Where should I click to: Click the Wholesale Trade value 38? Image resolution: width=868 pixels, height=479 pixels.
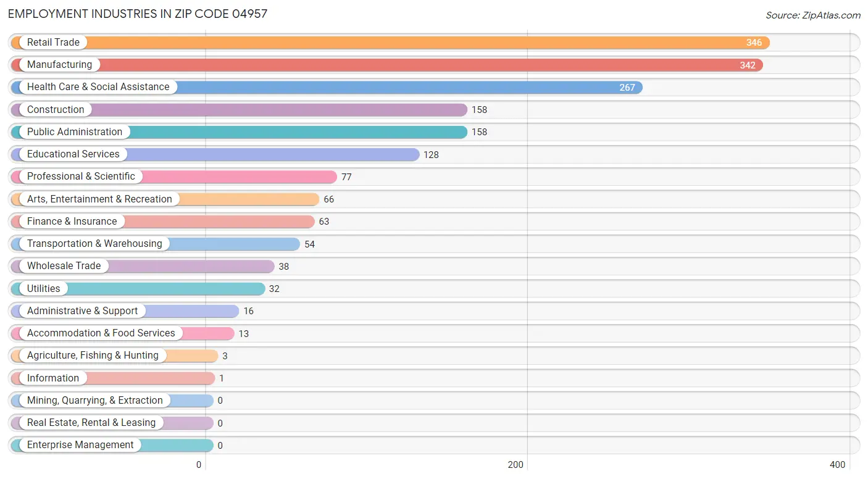coord(283,267)
